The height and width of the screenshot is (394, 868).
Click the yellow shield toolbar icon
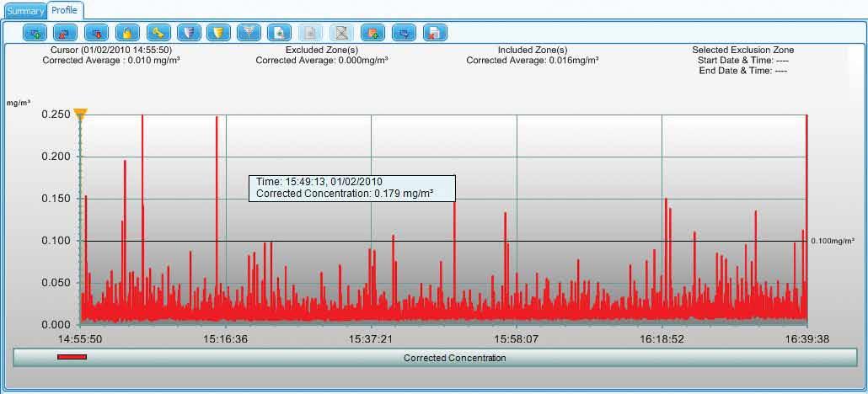[218, 33]
